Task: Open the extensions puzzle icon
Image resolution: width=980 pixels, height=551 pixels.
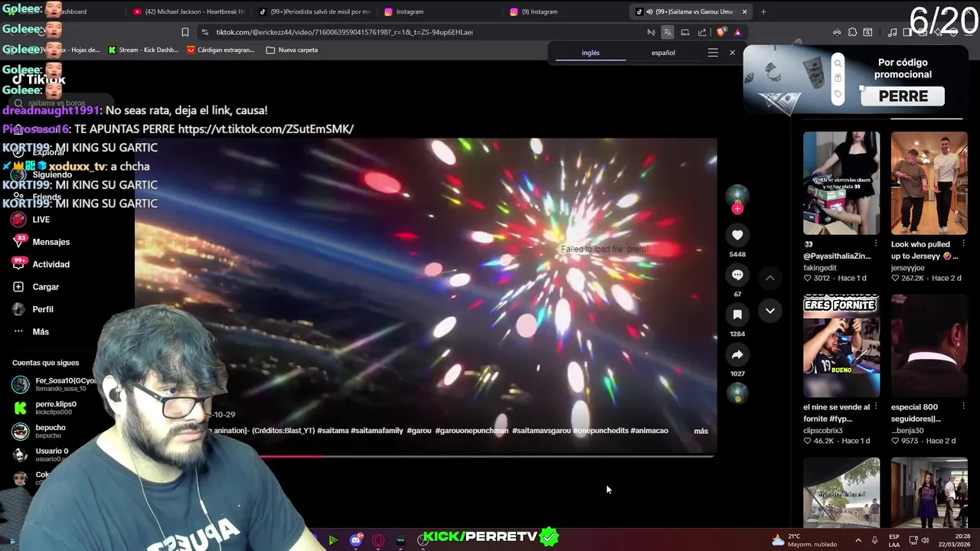Action: pyautogui.click(x=852, y=32)
